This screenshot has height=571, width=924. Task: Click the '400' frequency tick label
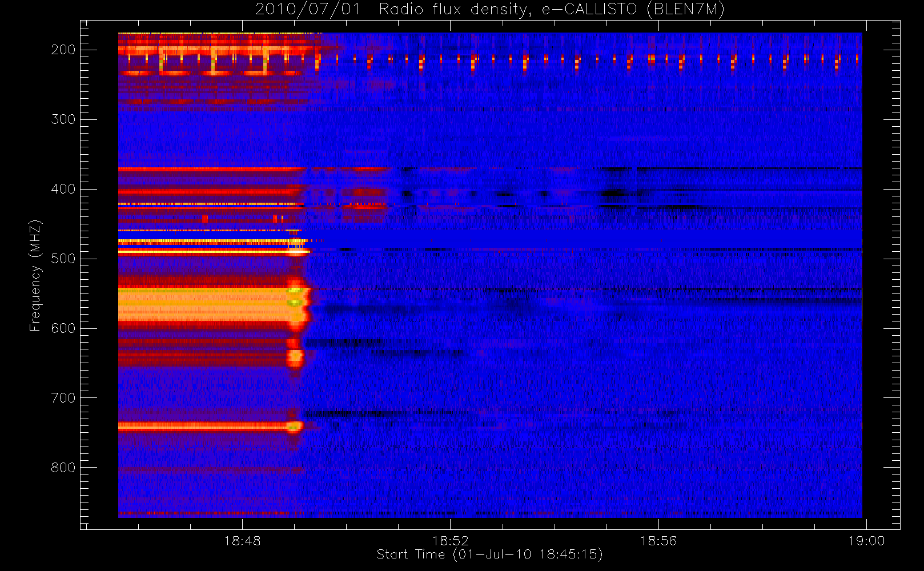click(x=63, y=189)
